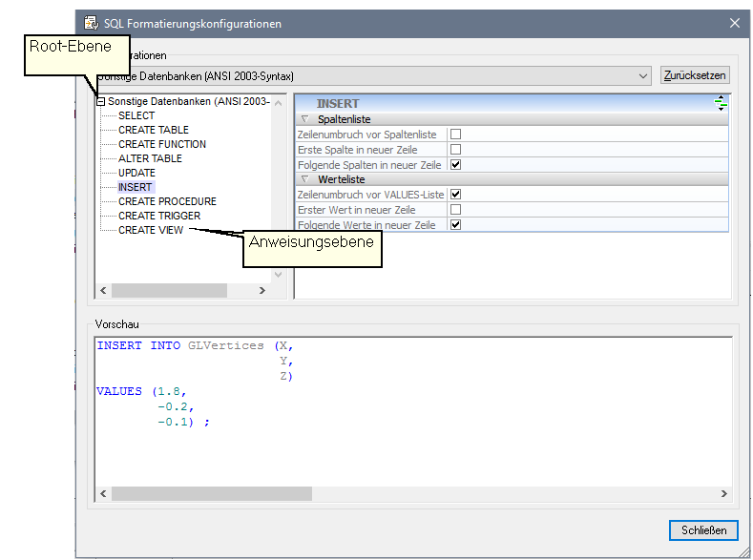753x560 pixels.
Task: Click the SQL Formatierungskonfigurationen title bar icon
Action: (x=92, y=23)
